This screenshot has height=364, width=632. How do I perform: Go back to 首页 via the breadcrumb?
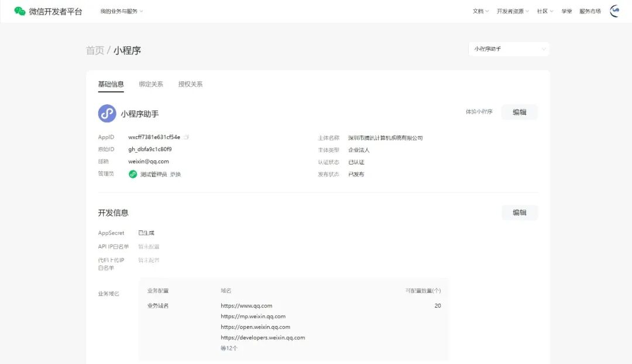(x=95, y=50)
